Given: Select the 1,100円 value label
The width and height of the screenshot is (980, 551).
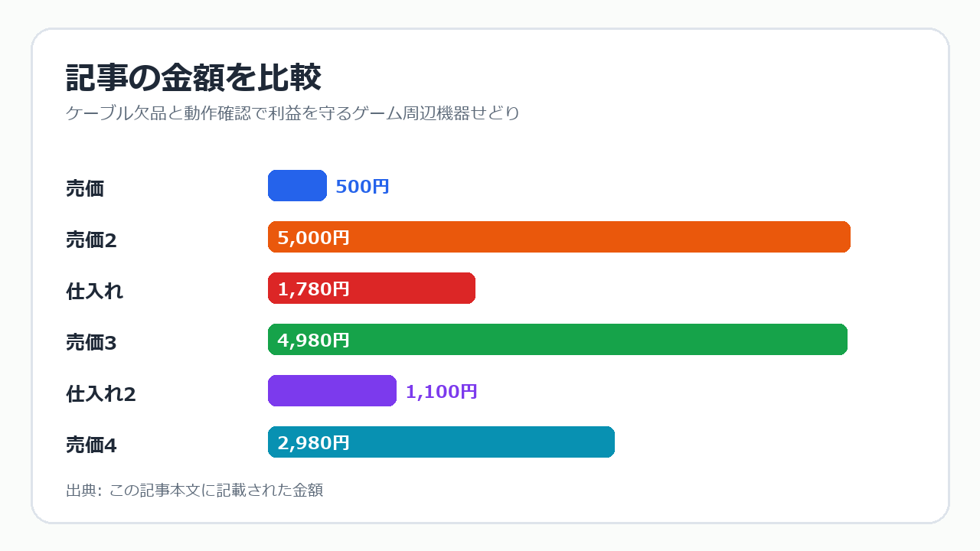Looking at the screenshot, I should (442, 391).
